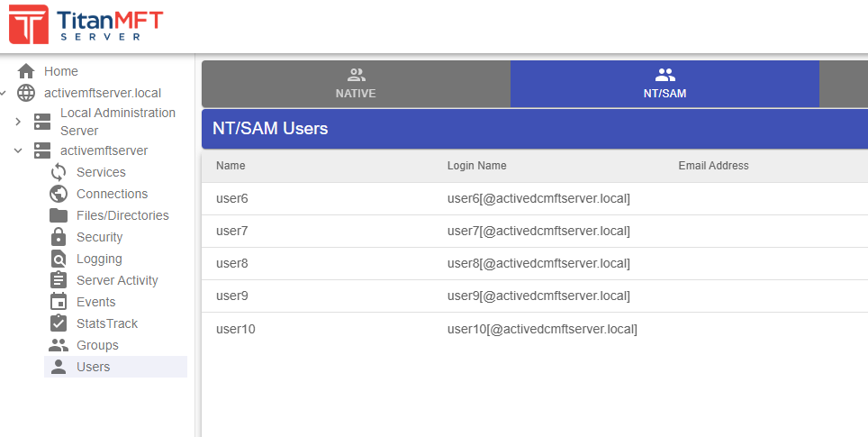Collapse the activemftserver.local domain node

4,93
